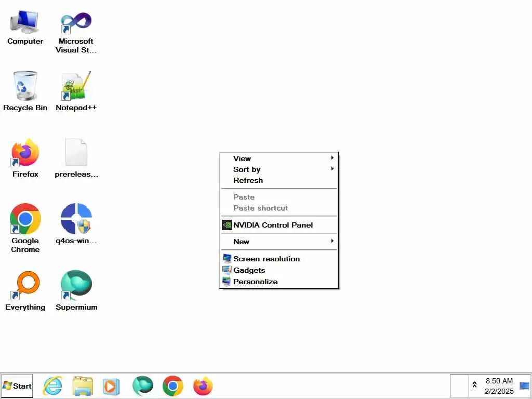This screenshot has height=399, width=532.
Task: Open Firefox from the taskbar
Action: pos(203,386)
